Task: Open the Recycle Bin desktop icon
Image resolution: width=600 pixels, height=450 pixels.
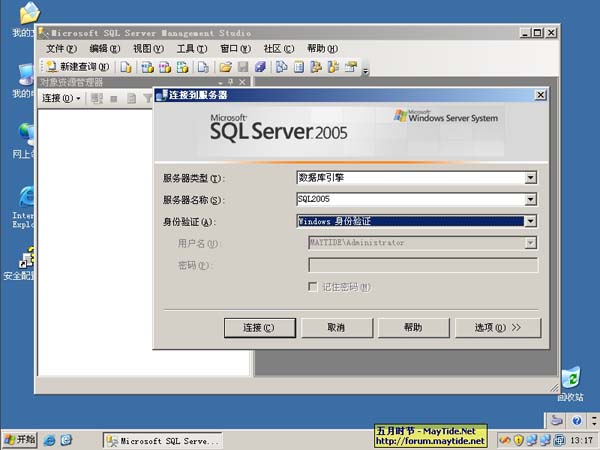Action: point(570,381)
